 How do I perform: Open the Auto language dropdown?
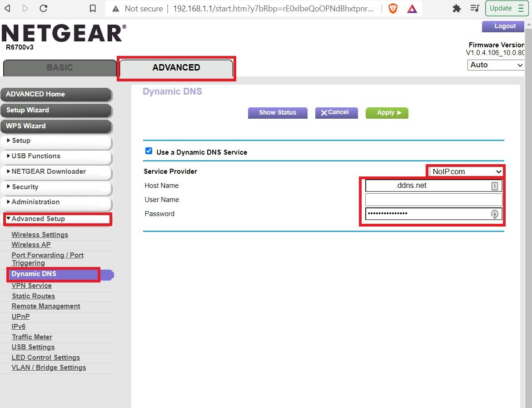(x=496, y=65)
